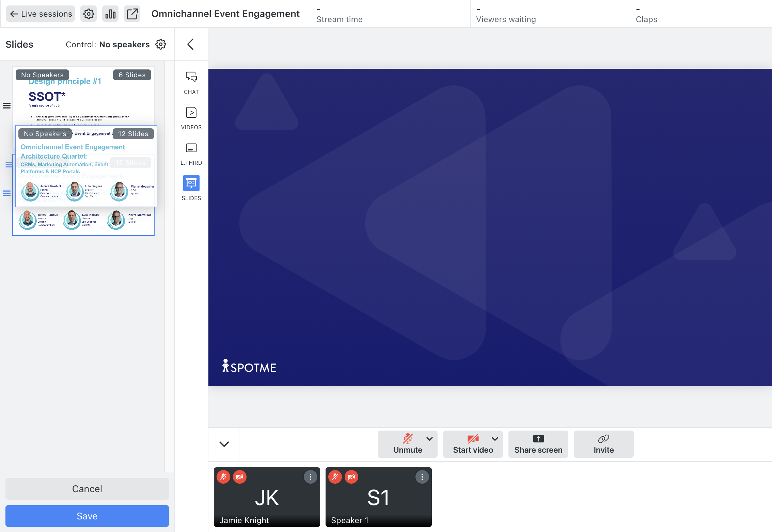Share your screen
The image size is (772, 532).
[x=538, y=444]
